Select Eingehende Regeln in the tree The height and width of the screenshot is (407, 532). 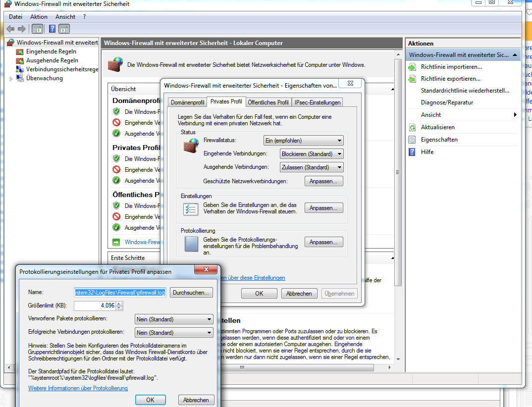click(x=51, y=51)
